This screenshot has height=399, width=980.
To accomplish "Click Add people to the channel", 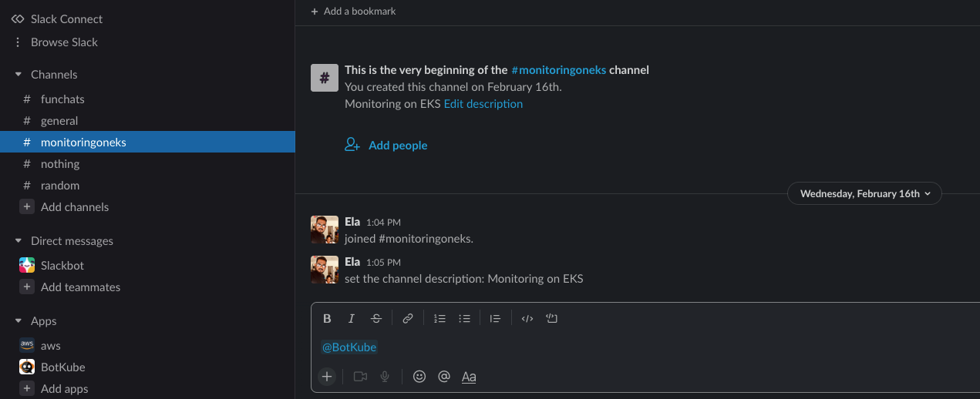I will pyautogui.click(x=386, y=145).
